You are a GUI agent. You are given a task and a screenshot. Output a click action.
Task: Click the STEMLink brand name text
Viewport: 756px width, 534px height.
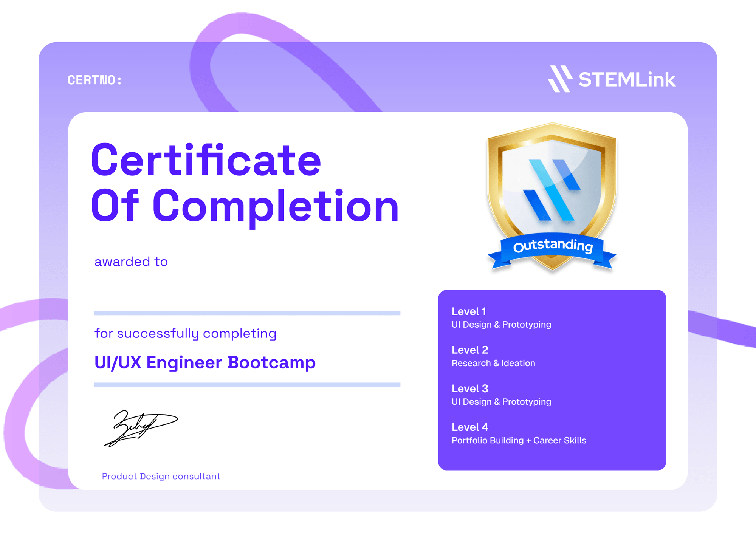627,80
